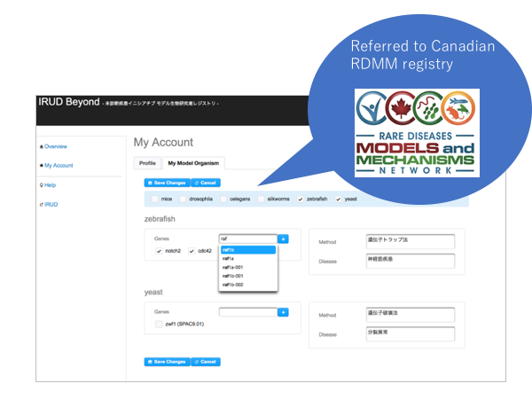
Task: Click the bottom Save Changes button
Action: tap(168, 362)
